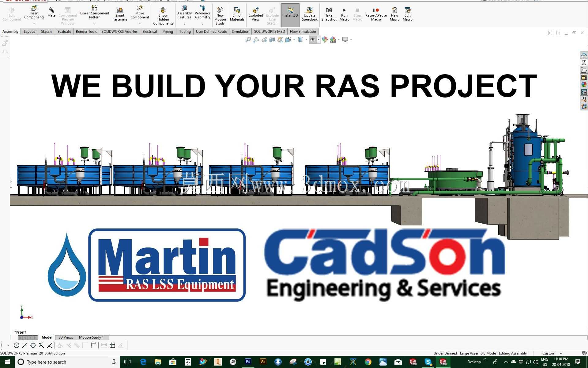Click Run Macro
588x368 pixels.
coord(344,14)
